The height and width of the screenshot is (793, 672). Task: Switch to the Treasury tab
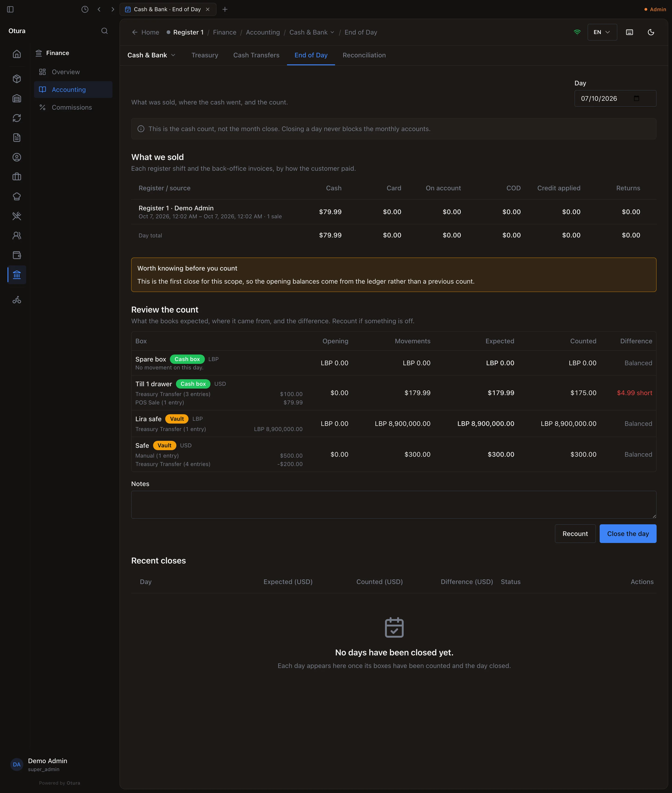pyautogui.click(x=205, y=55)
